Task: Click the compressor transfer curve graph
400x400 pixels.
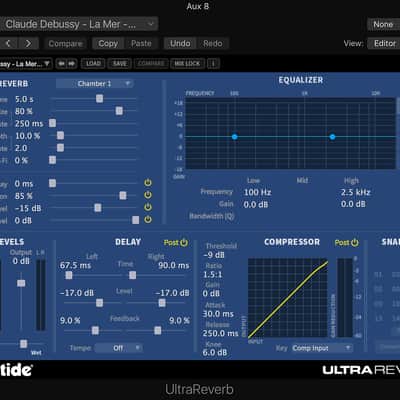Action: [288, 298]
